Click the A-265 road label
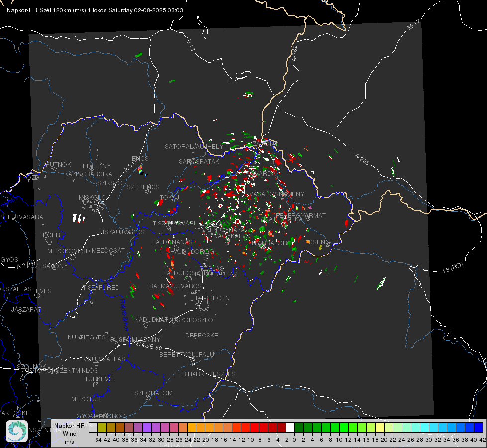Viewport: 487px width, 448px height. [362, 159]
